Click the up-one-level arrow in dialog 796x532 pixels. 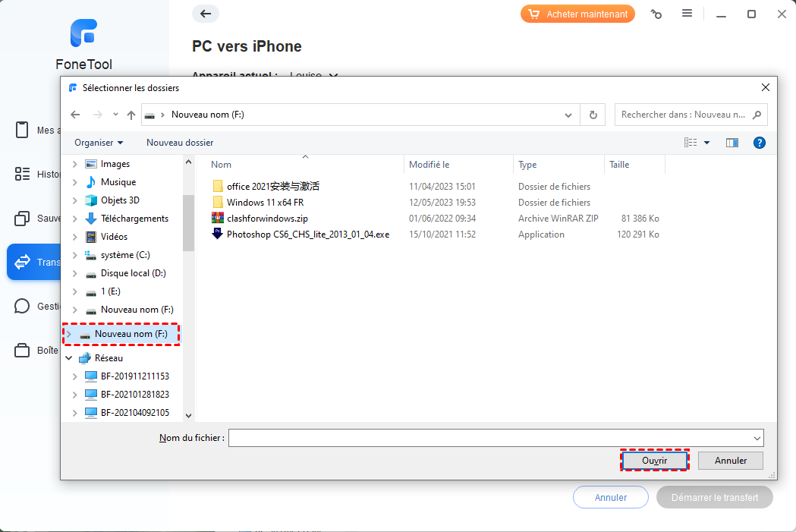pos(131,115)
